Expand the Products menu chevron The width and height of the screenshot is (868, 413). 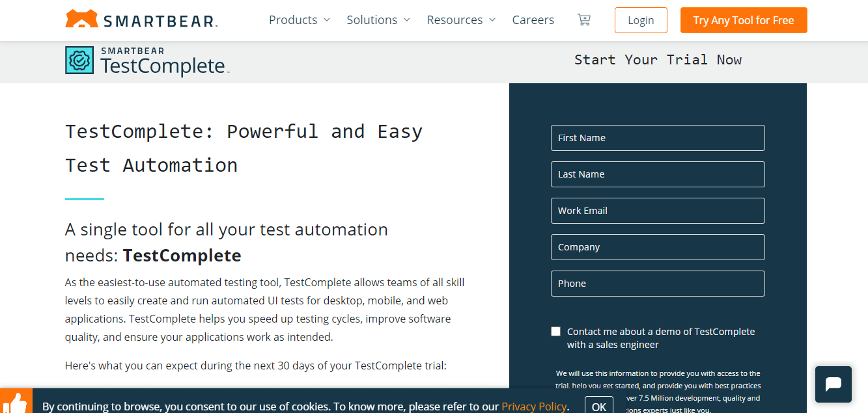[x=327, y=20]
